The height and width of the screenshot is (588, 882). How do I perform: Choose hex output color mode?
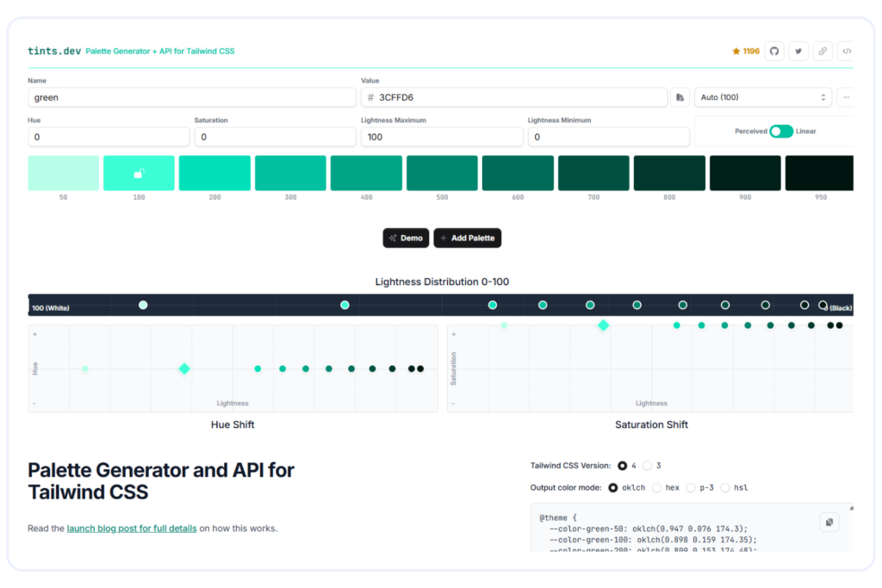coord(657,487)
